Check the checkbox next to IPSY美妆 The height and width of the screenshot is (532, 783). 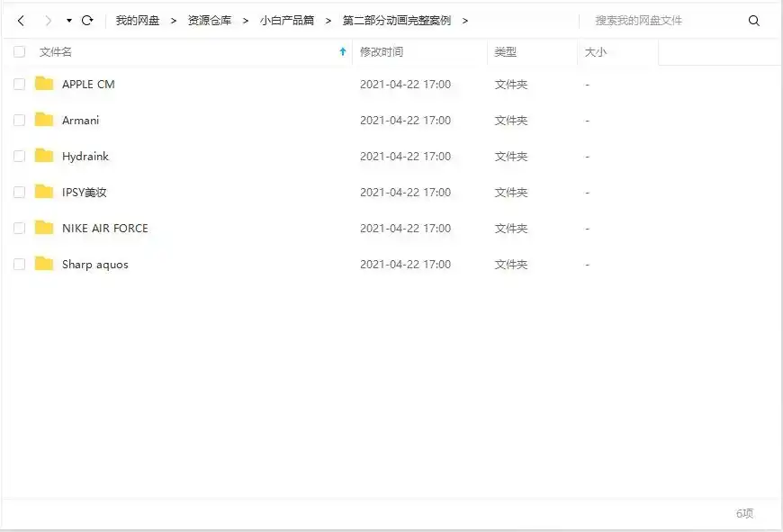pos(19,192)
